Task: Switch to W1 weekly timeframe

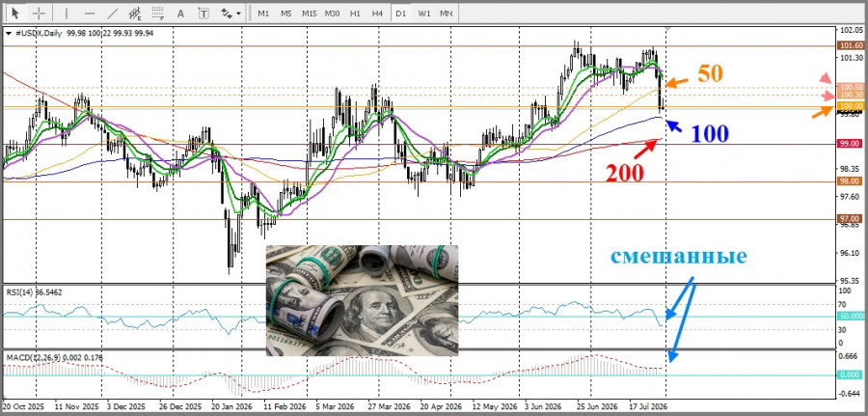Action: coord(424,14)
